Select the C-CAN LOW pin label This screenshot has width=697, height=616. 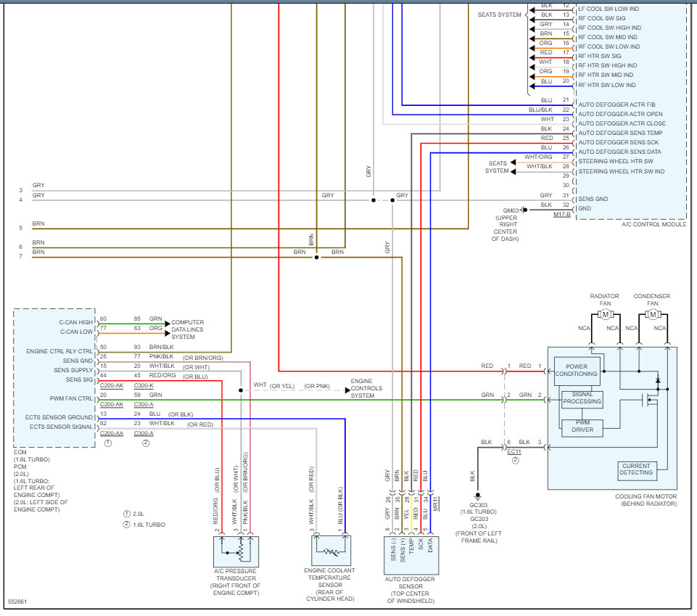click(76, 332)
